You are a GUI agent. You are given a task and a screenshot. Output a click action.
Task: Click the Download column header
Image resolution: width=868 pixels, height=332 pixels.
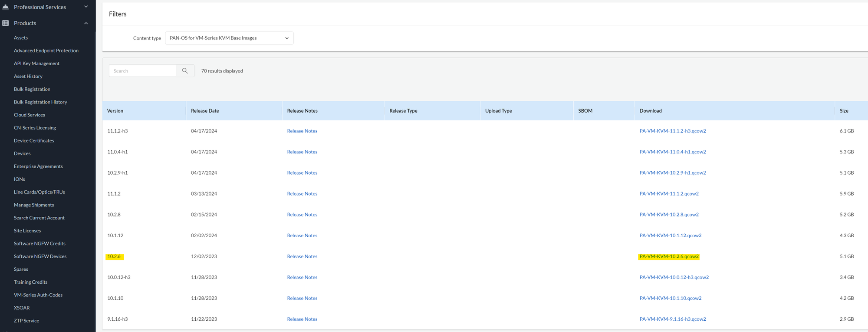651,111
